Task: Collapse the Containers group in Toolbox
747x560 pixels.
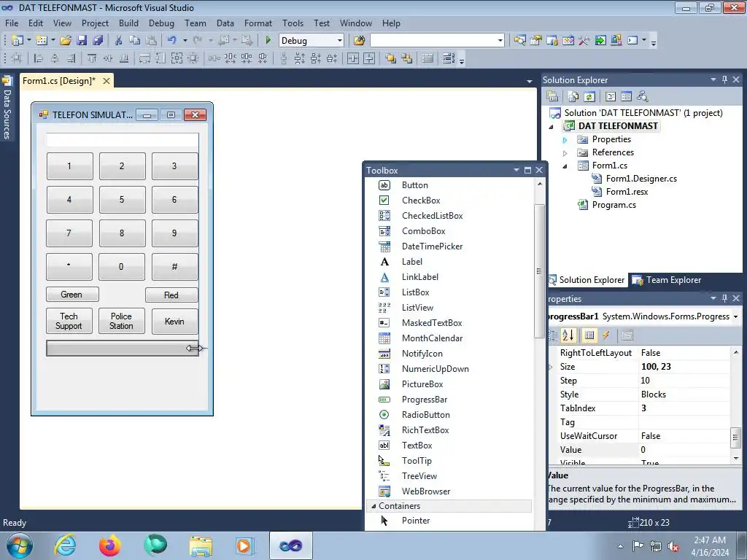Action: click(373, 506)
